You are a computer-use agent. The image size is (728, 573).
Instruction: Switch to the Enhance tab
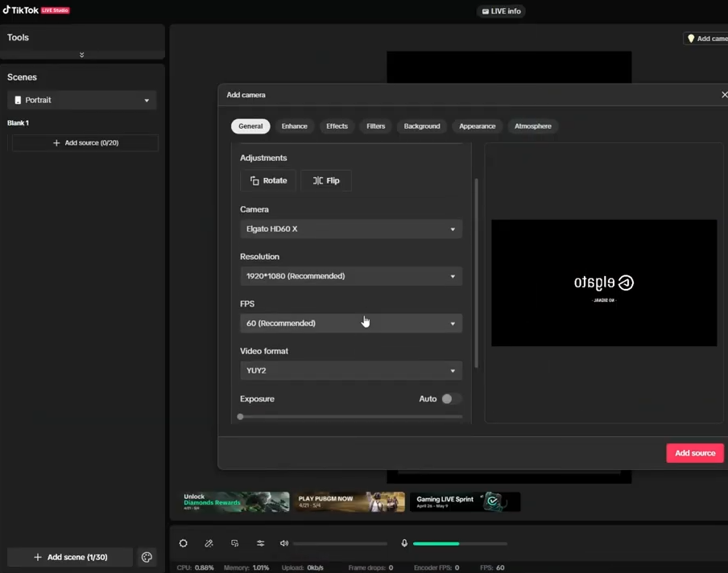[294, 126]
